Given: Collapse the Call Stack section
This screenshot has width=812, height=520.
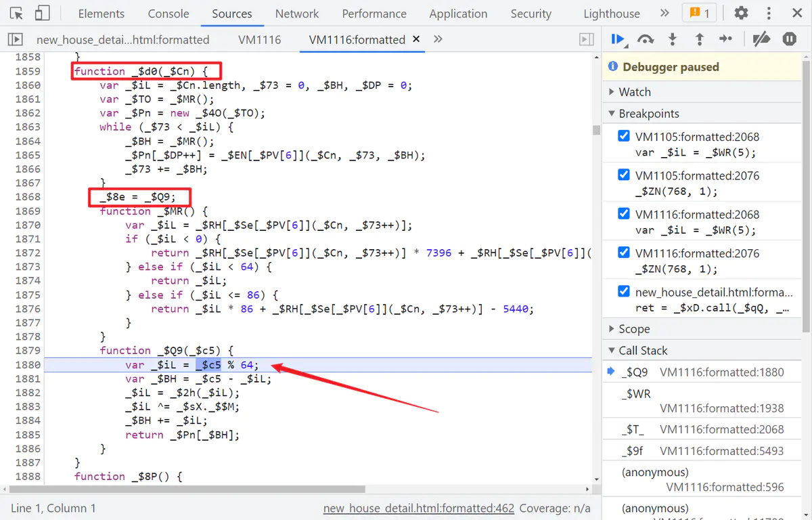Looking at the screenshot, I should pos(642,351).
